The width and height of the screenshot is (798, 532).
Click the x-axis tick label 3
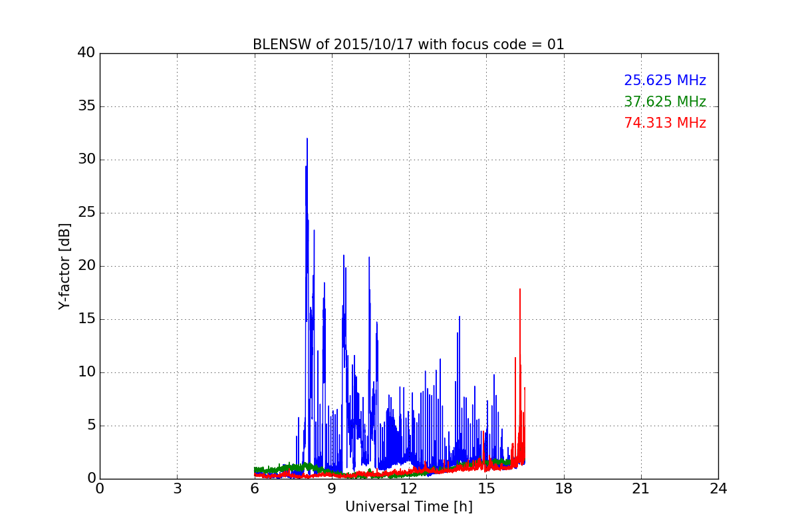177,489
